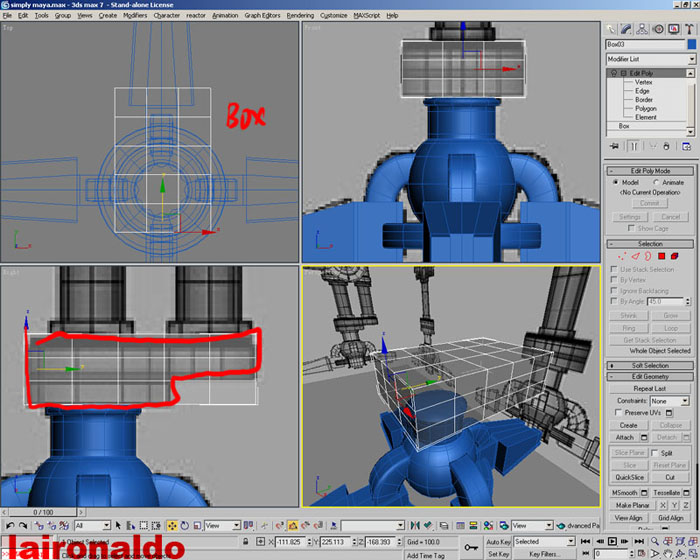Image resolution: width=700 pixels, height=560 pixels.
Task: Click the blue object color swatch
Action: 691,44
